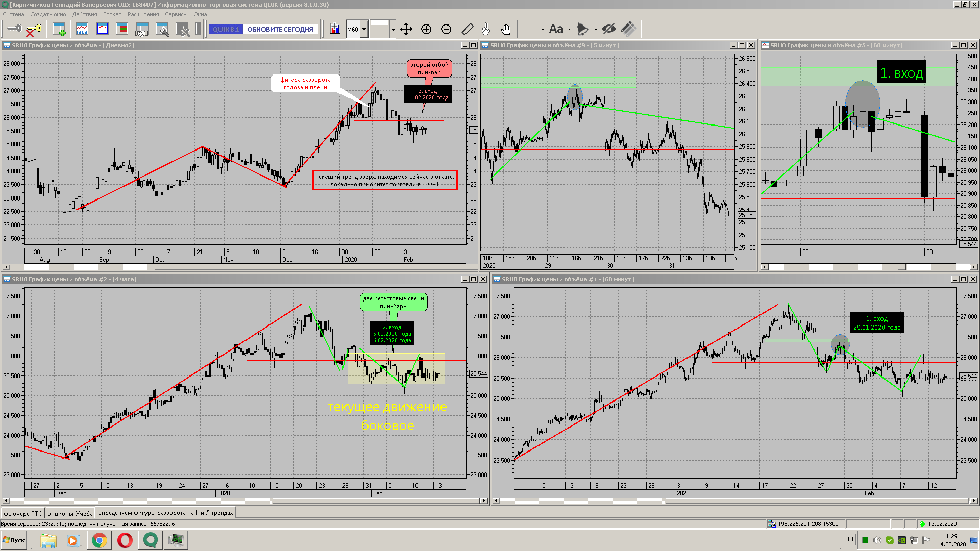980x551 pixels.
Task: Select the move chart cross-arrows tool
Action: pyautogui.click(x=406, y=29)
